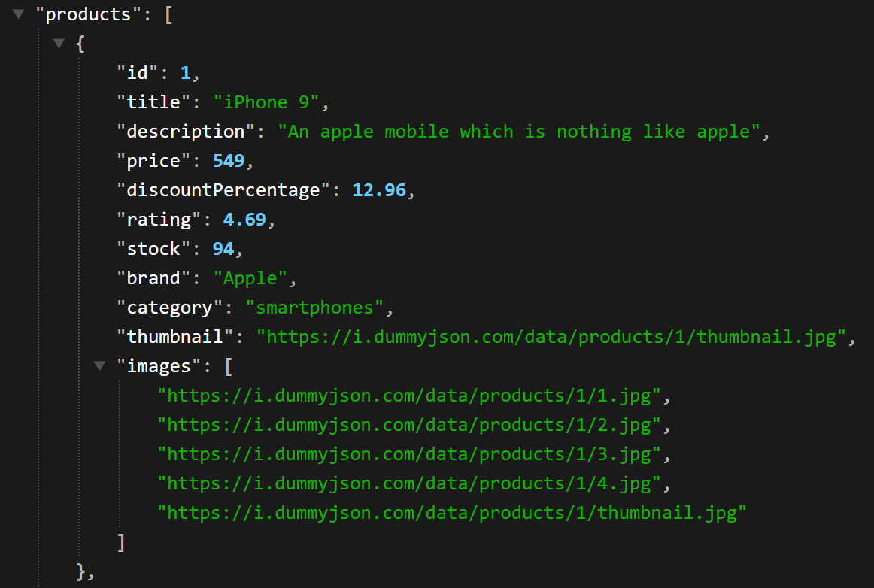Viewport: 874px width, 588px height.
Task: Select the id value 1
Action: point(185,72)
